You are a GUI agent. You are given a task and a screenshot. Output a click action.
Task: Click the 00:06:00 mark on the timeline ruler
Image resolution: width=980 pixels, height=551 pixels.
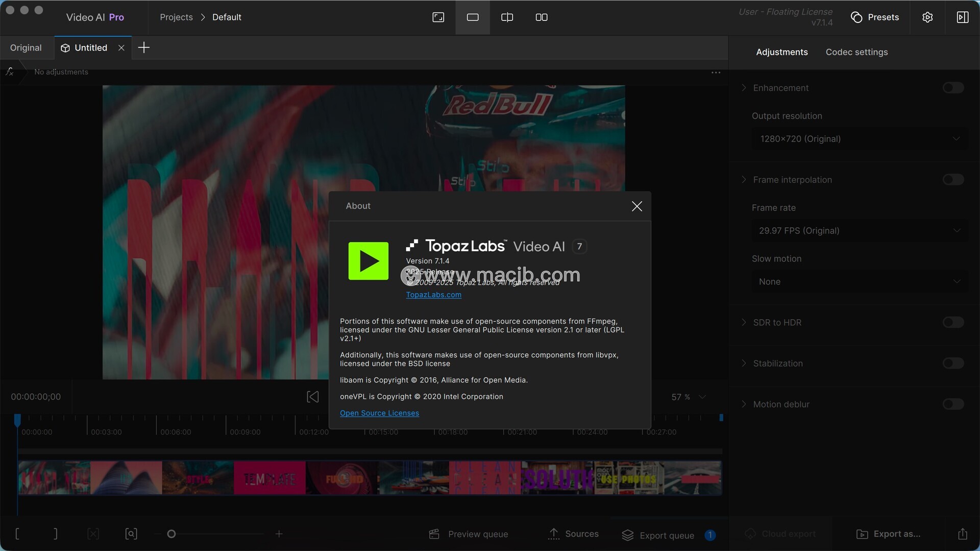coord(176,432)
